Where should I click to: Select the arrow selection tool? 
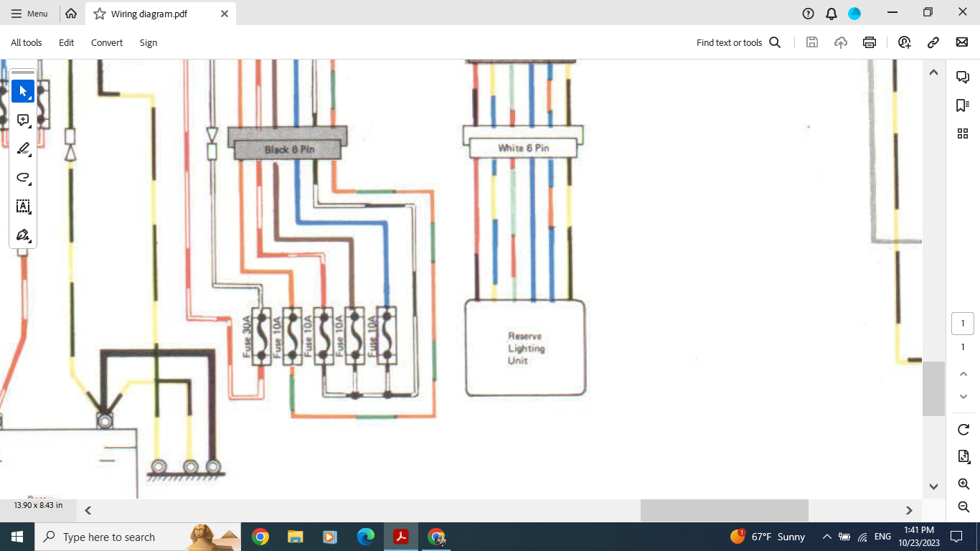click(x=23, y=91)
